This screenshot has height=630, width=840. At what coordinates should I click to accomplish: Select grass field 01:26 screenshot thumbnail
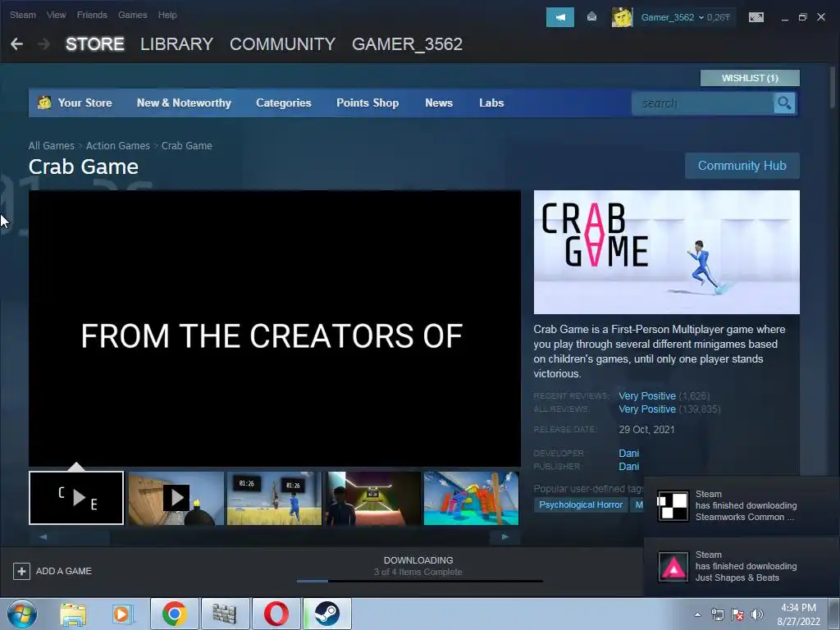(x=274, y=498)
